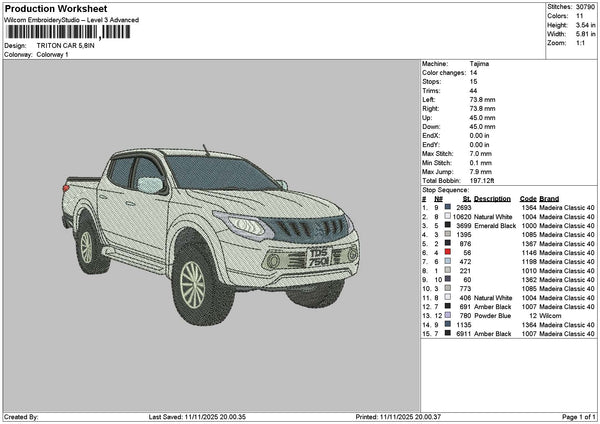
Task: Click the Description column header
Action: point(492,198)
